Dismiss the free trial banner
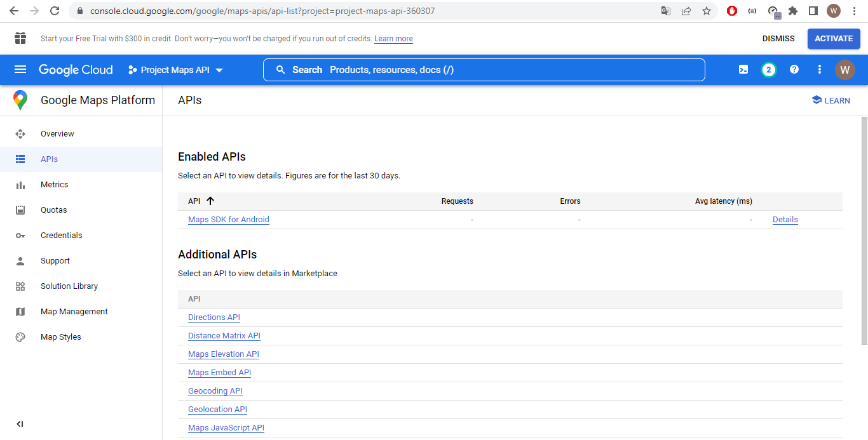This screenshot has height=440, width=868. point(778,39)
